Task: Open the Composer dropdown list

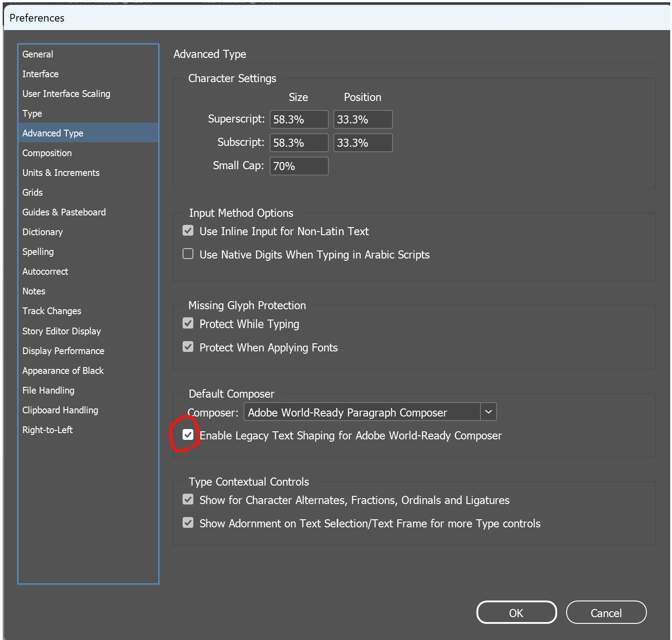Action: tap(370, 412)
